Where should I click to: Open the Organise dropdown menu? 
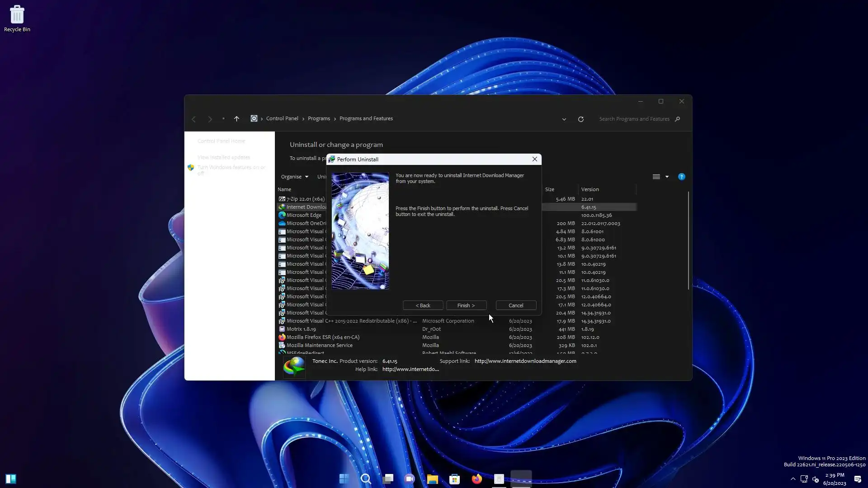point(294,177)
